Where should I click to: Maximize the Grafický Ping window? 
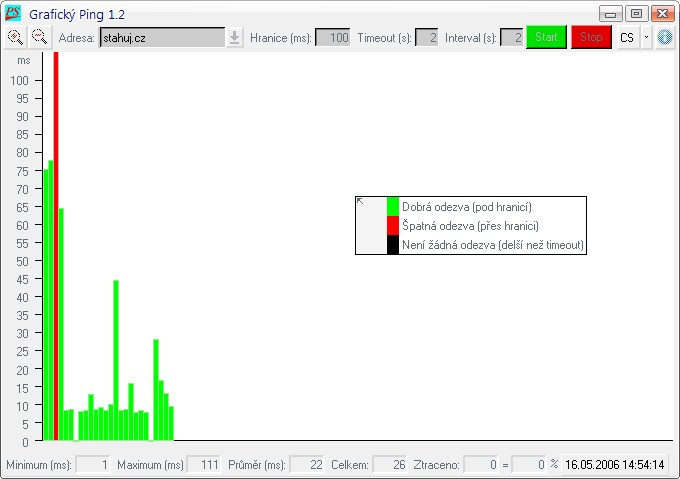[636, 14]
